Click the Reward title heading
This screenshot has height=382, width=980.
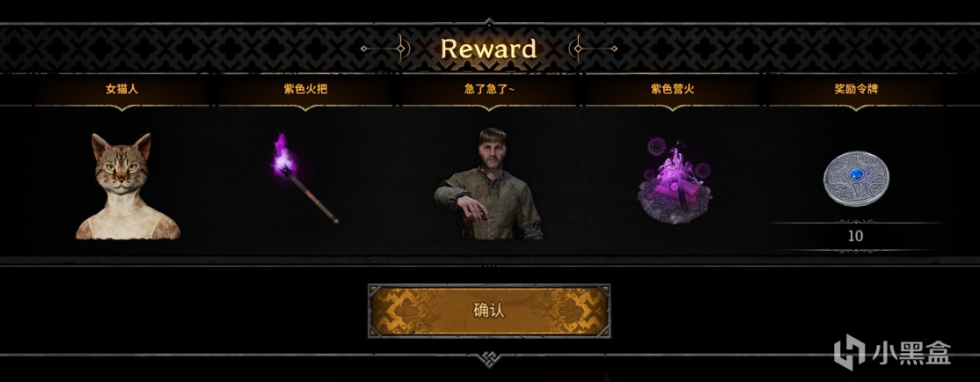489,48
